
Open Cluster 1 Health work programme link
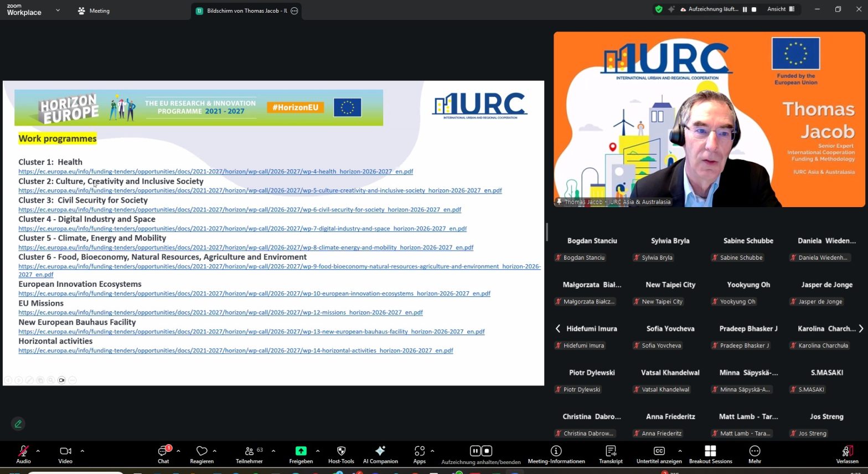pyautogui.click(x=215, y=172)
